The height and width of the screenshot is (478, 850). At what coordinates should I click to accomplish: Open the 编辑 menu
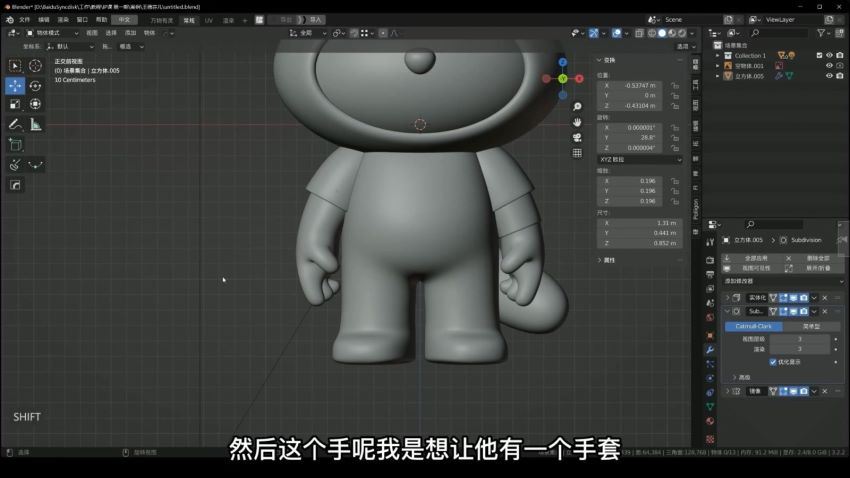click(44, 20)
